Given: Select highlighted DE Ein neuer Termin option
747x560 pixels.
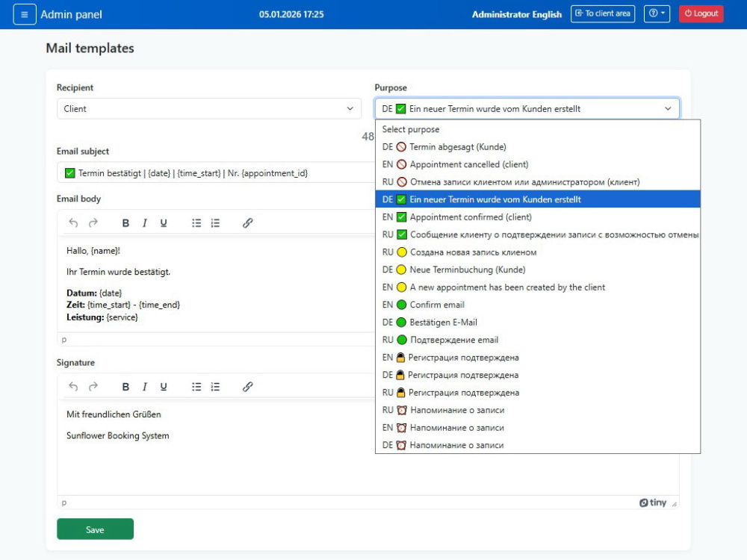Looking at the screenshot, I should tap(537, 199).
